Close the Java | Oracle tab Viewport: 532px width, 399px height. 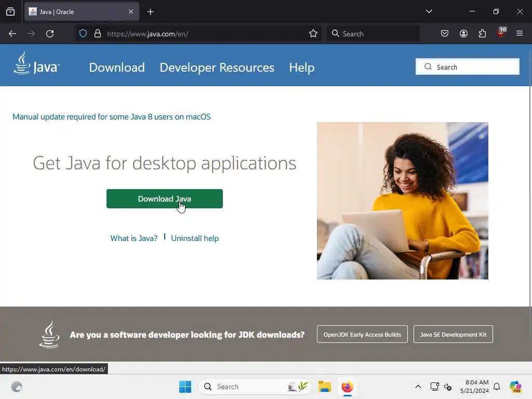131,11
